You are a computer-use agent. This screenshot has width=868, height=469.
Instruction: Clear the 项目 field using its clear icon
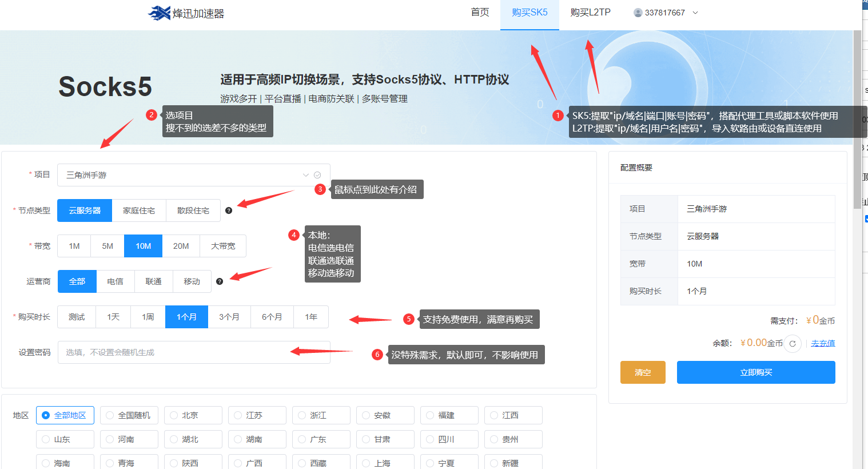(318, 174)
